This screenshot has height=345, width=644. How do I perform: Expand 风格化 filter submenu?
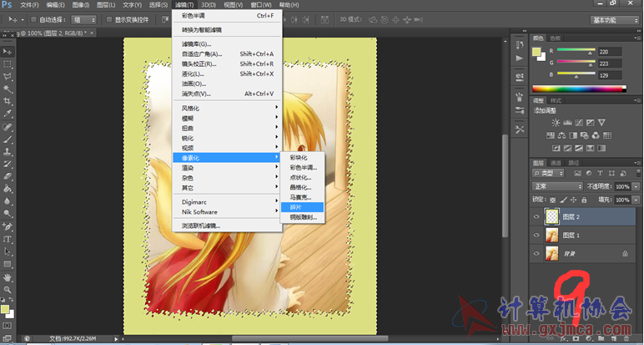click(x=227, y=108)
